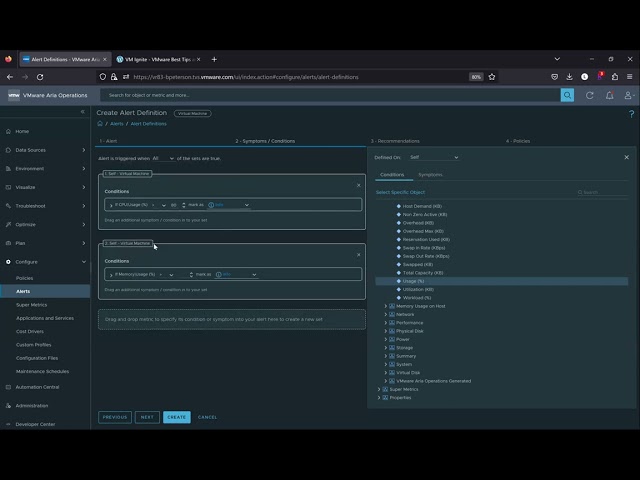640x480 pixels.
Task: Select the Workload (%) metric
Action: (x=416, y=298)
